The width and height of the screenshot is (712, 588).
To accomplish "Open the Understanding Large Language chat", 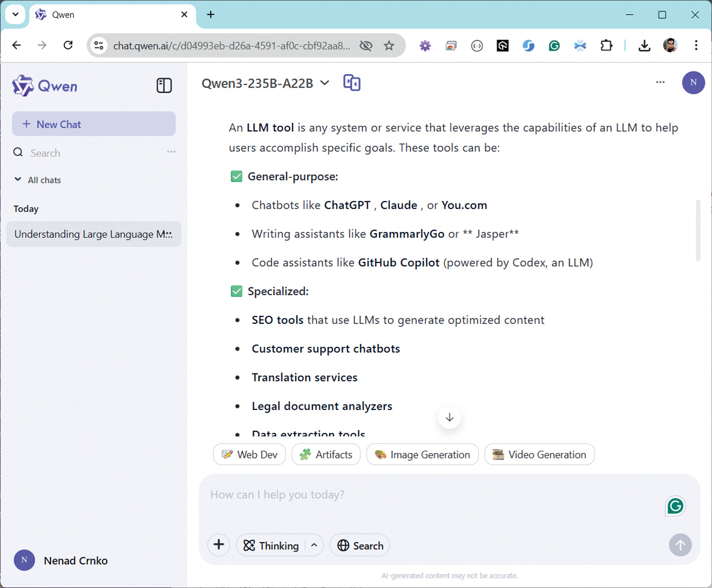I will pyautogui.click(x=93, y=234).
